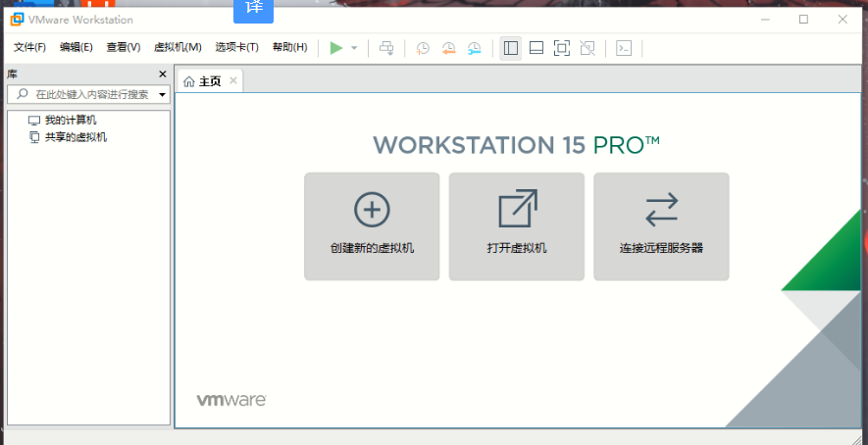The image size is (868, 445).
Task: Click the VMware Workstation title bar logo
Action: point(17,20)
